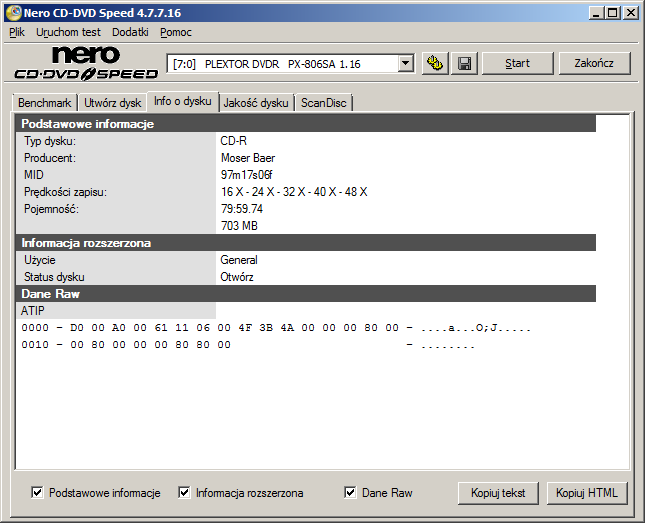Click the Start button
Screen dimensions: 645x523
517,63
